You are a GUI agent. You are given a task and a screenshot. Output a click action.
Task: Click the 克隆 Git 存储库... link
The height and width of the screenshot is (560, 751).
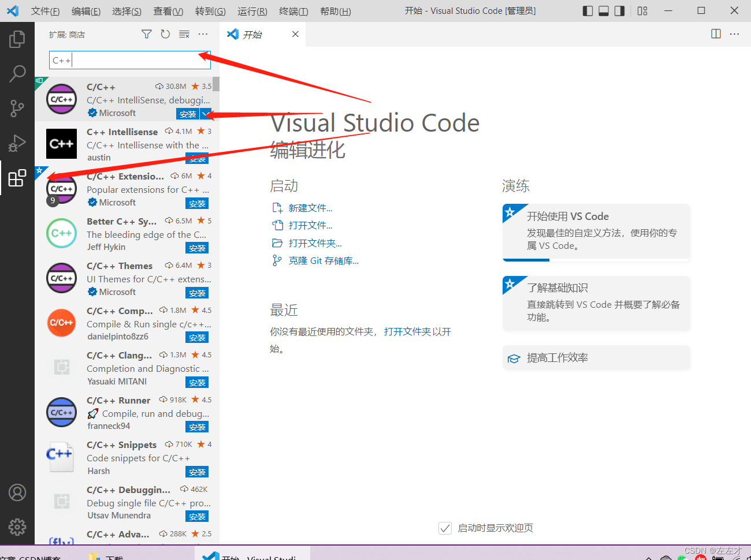pyautogui.click(x=324, y=261)
